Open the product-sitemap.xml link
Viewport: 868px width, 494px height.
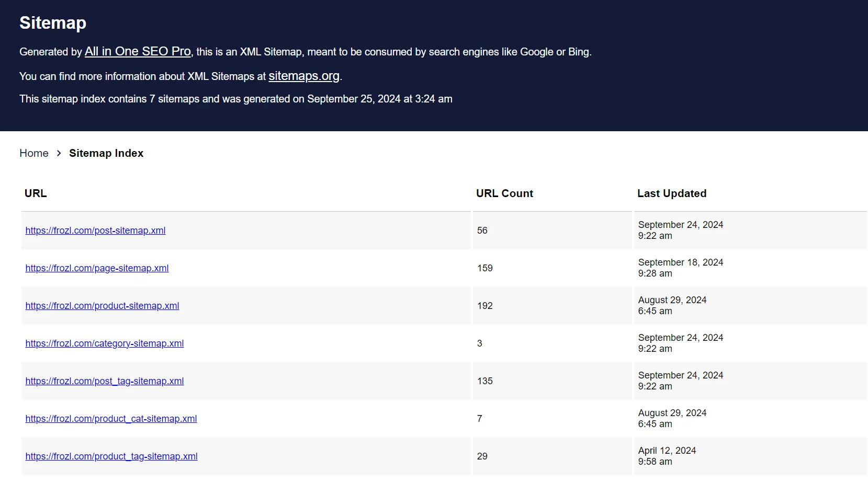pos(102,306)
